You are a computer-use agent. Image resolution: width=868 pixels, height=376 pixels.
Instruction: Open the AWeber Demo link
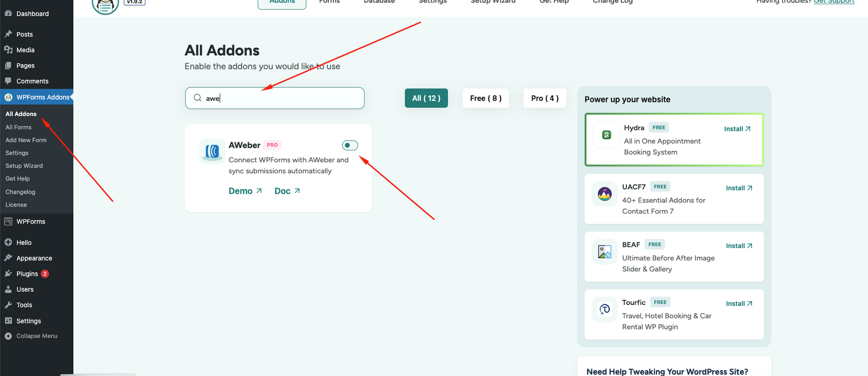(245, 191)
